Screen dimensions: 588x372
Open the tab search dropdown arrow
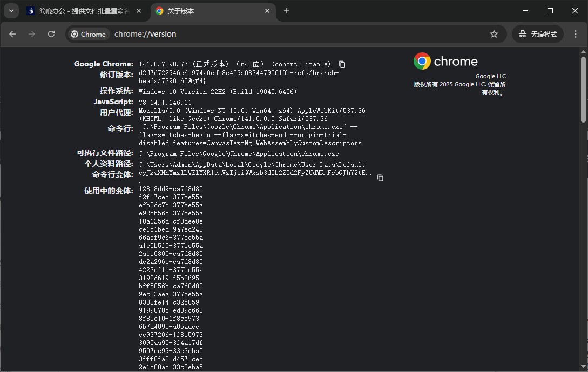tap(11, 11)
